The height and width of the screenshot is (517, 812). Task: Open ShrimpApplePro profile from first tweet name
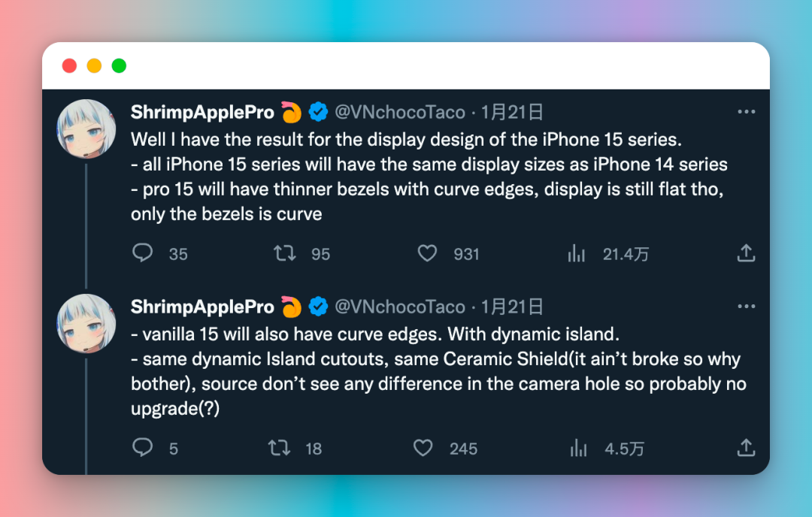click(201, 113)
